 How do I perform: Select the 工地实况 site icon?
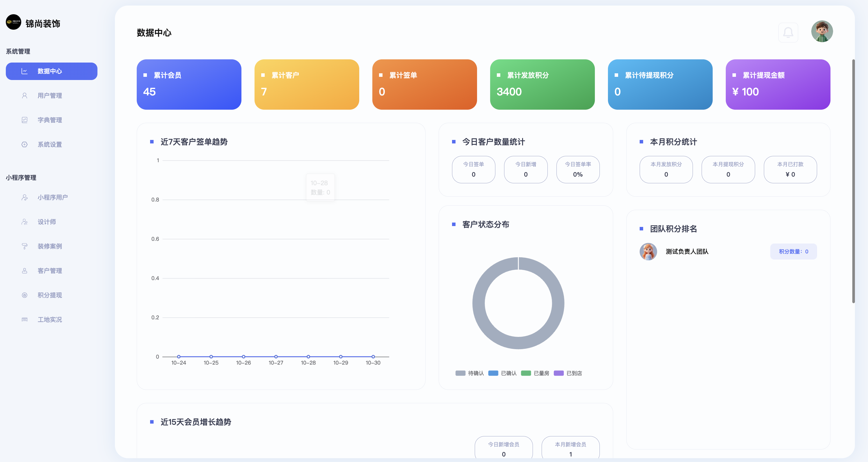25,319
